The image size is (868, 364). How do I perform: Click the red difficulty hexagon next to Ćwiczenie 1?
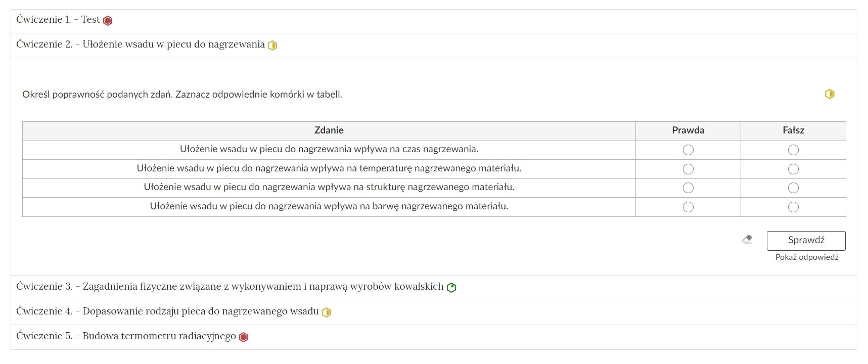107,21
